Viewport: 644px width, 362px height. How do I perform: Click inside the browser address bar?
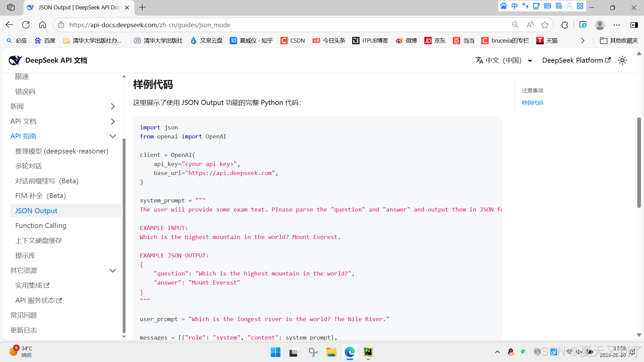tap(235, 24)
